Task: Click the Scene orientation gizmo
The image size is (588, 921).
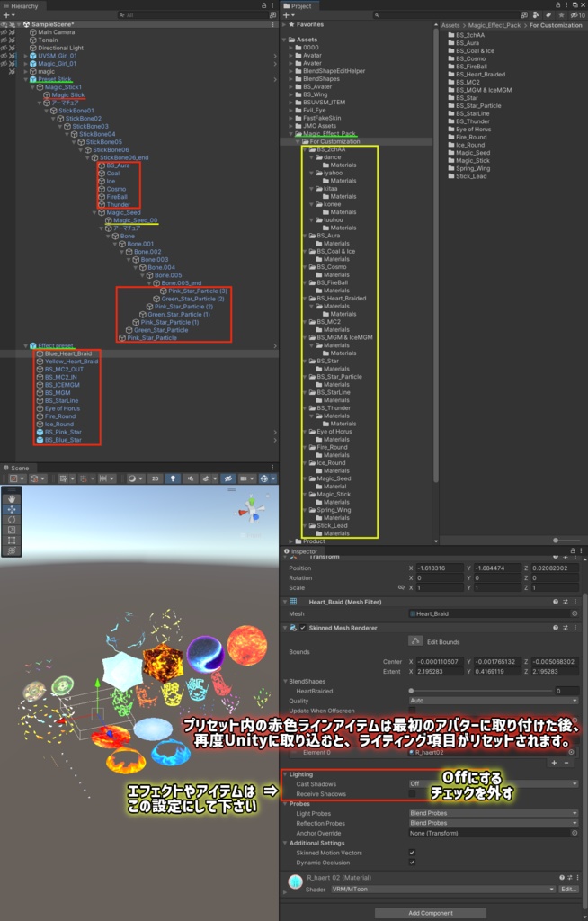Action: coord(252,509)
